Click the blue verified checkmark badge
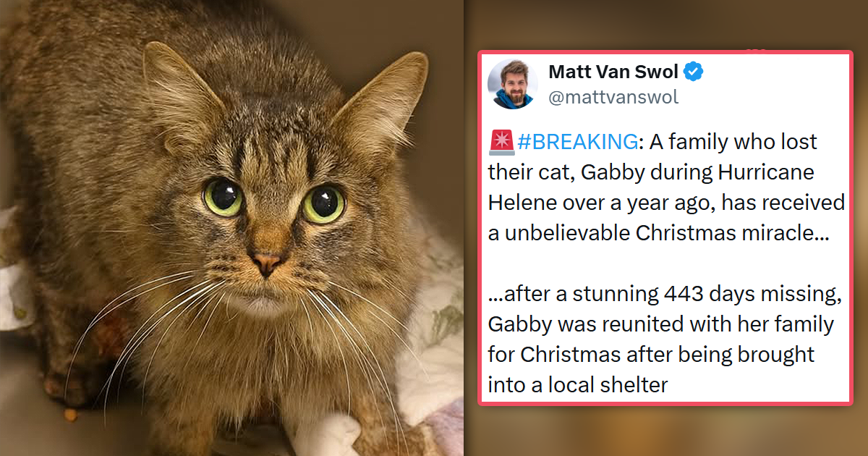868x456 pixels. [x=694, y=72]
